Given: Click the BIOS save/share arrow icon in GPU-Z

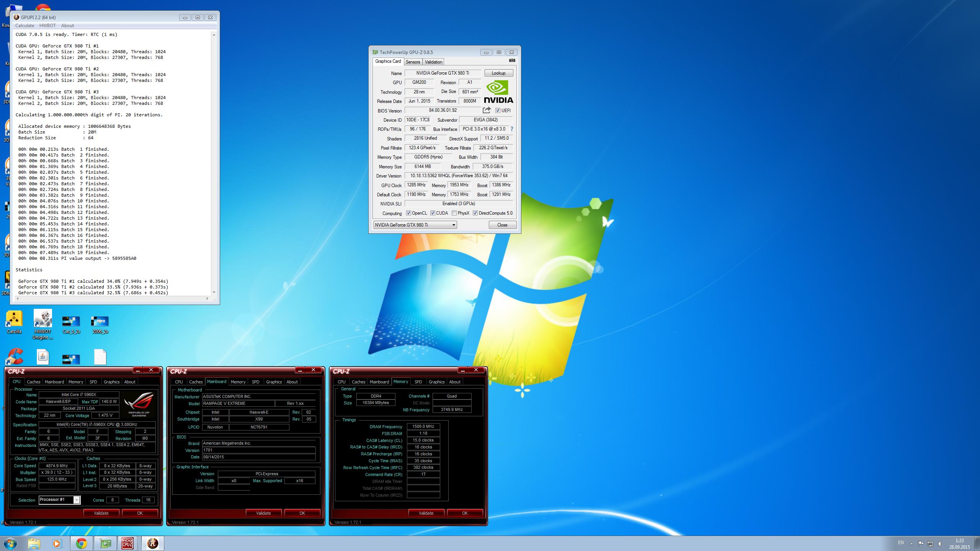Looking at the screenshot, I should click(x=487, y=110).
